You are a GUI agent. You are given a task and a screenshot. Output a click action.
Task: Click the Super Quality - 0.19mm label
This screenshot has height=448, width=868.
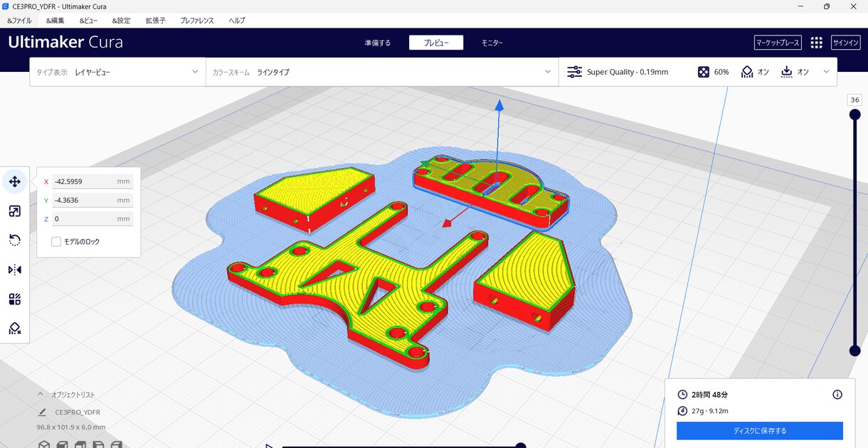(628, 72)
